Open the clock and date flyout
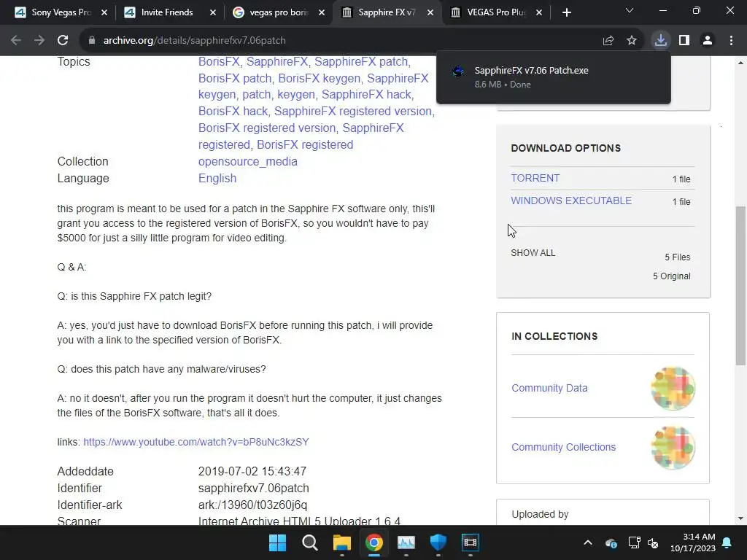 click(693, 542)
